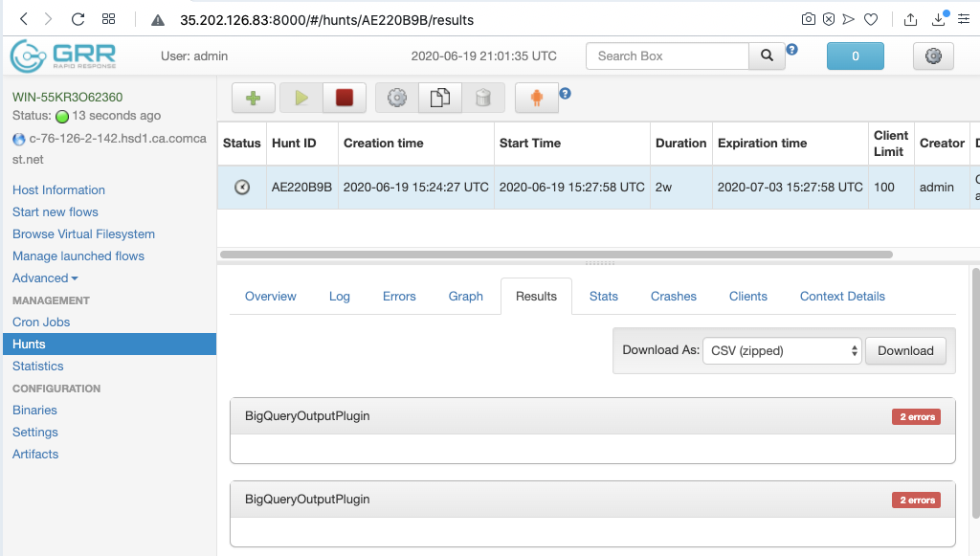Click the green client status indicator
The width and height of the screenshot is (980, 556).
click(62, 116)
